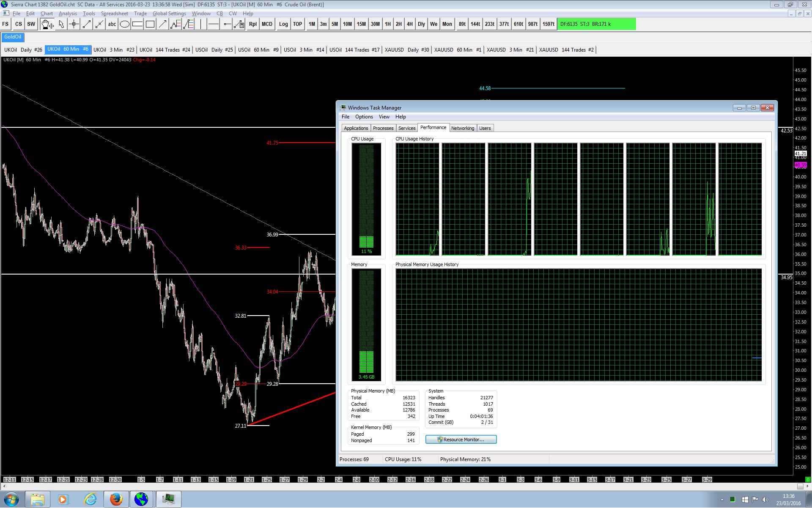The height and width of the screenshot is (511, 812).
Task: Click the Resource Monitor button
Action: [461, 440]
